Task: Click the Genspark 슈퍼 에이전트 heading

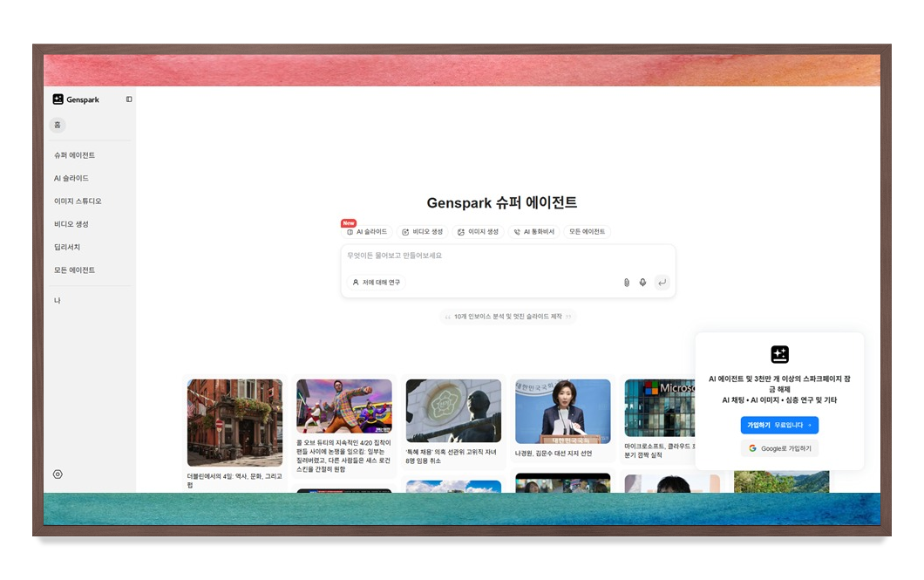Action: click(x=502, y=202)
